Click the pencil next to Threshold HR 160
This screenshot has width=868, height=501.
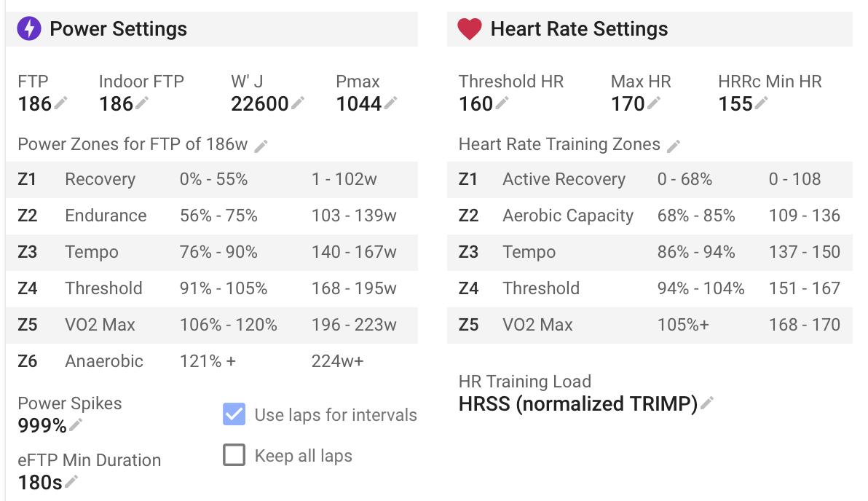(502, 103)
